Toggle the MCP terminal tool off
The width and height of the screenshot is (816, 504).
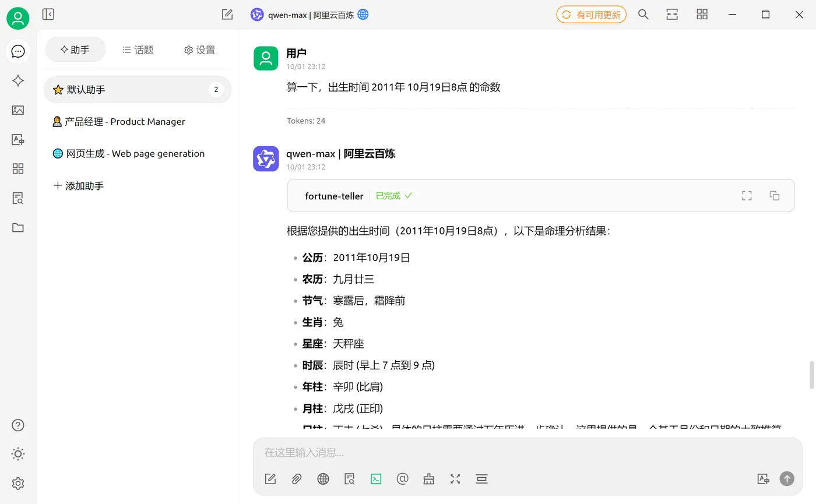pyautogui.click(x=375, y=478)
